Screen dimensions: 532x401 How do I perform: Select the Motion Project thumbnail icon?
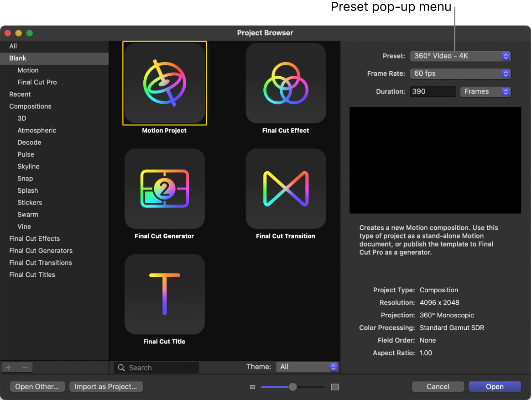point(164,83)
